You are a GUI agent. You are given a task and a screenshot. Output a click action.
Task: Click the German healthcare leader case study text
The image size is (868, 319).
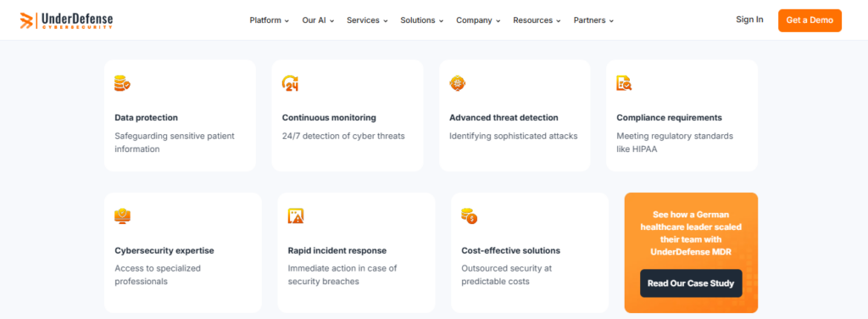coord(692,233)
